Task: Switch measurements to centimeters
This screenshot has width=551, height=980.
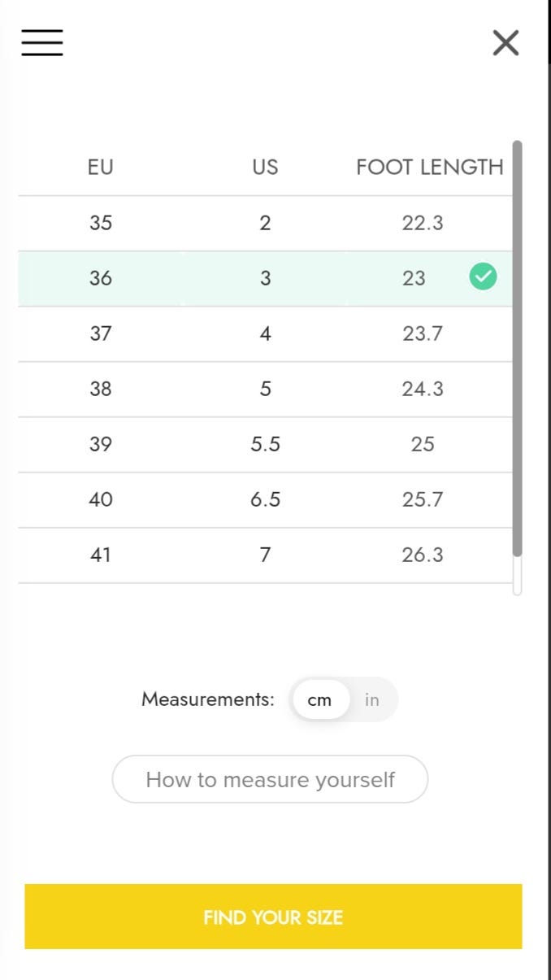Action: [320, 699]
